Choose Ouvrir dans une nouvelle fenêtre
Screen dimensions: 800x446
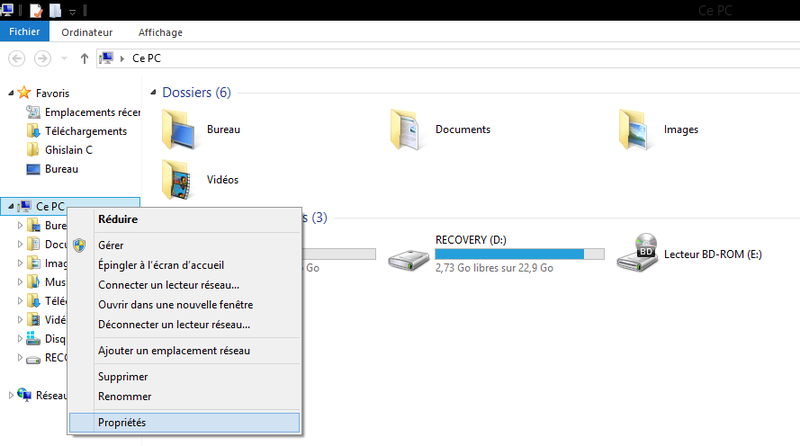(x=184, y=305)
